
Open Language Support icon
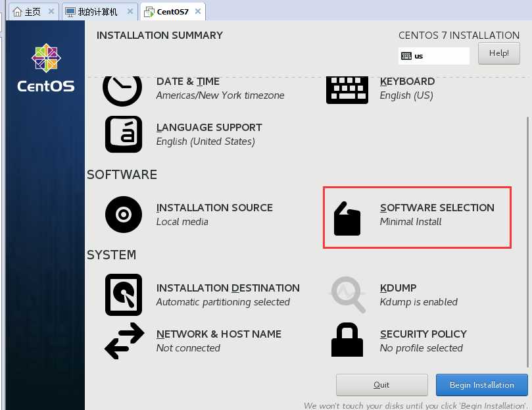pyautogui.click(x=124, y=134)
